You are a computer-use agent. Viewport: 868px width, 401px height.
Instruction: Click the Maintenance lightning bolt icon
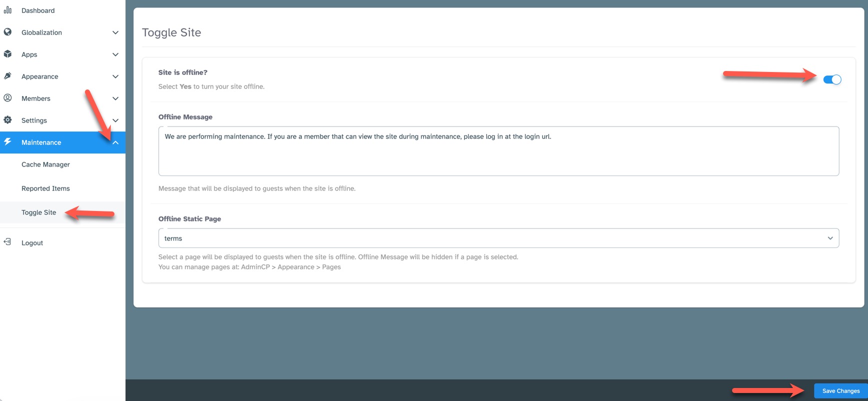7,142
